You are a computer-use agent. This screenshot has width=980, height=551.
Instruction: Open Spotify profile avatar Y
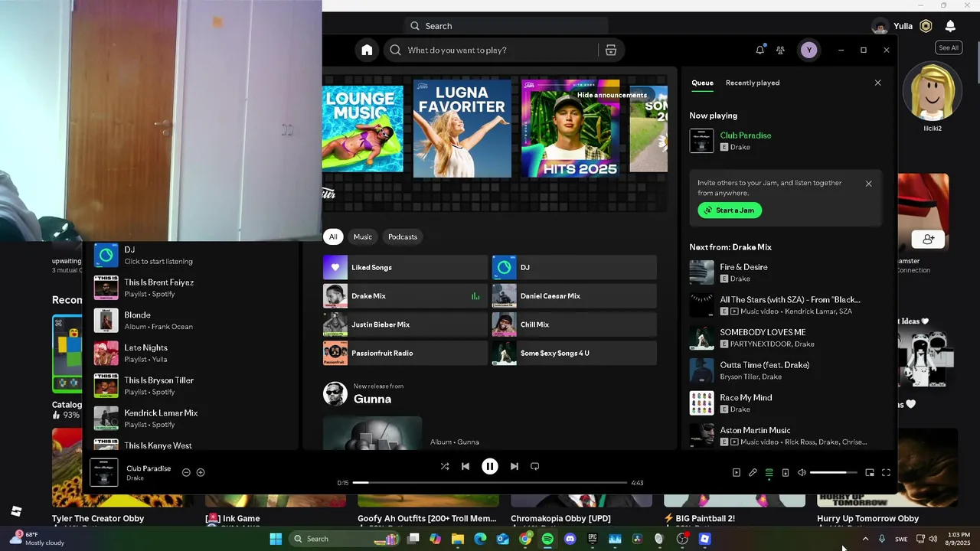[x=808, y=50]
